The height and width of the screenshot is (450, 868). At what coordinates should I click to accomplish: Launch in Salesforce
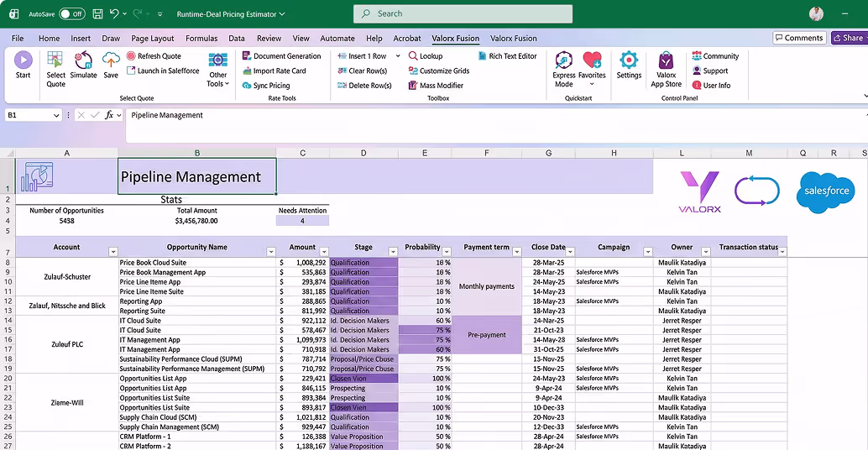tap(163, 71)
